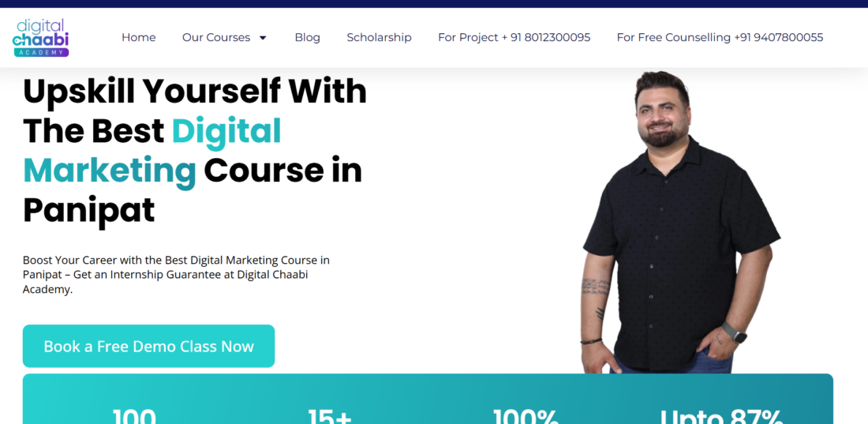Open the Home menu item
This screenshot has width=868, height=424.
[x=138, y=37]
